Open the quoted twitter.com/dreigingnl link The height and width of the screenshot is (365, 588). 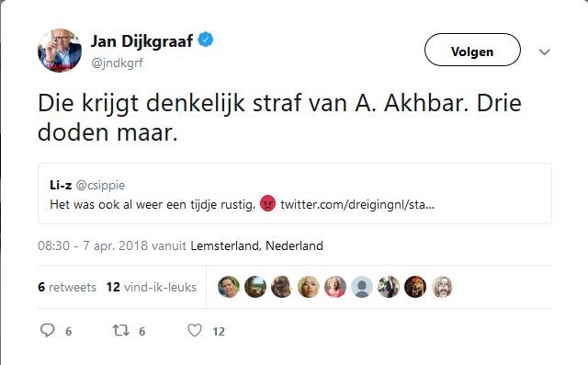coord(357,204)
